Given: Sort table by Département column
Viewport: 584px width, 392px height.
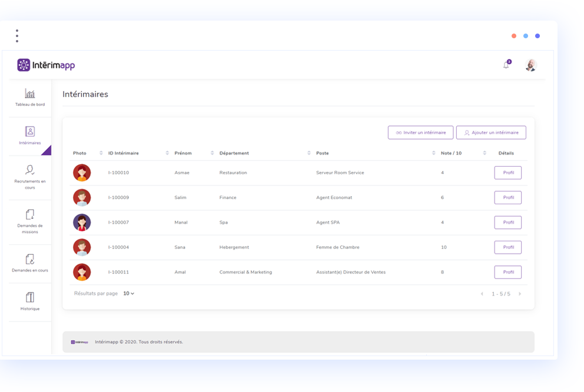Looking at the screenshot, I should pyautogui.click(x=308, y=153).
